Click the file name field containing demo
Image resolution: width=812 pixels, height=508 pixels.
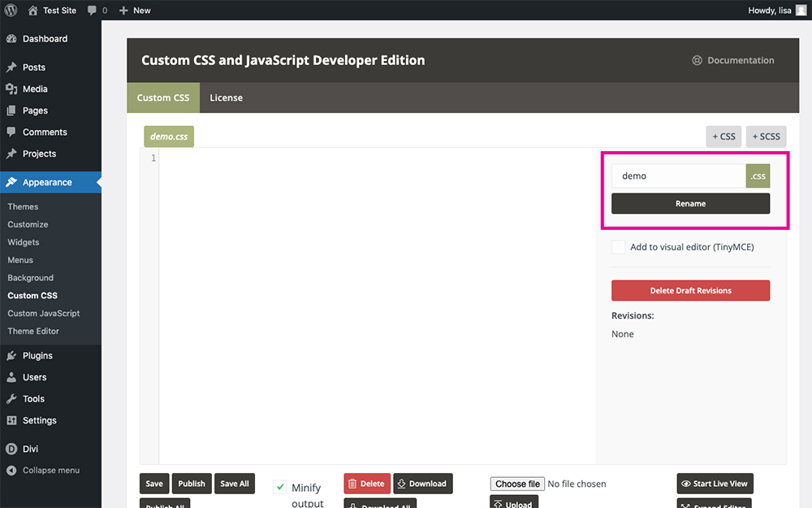pyautogui.click(x=678, y=176)
